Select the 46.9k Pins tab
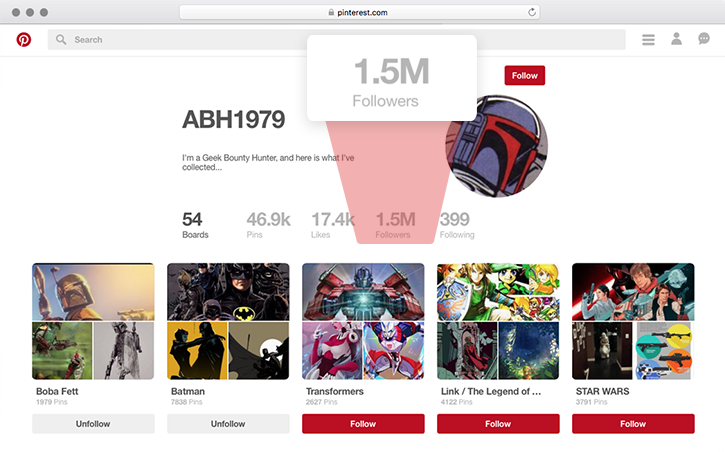Screen dimensions: 725x452 pos(268,225)
